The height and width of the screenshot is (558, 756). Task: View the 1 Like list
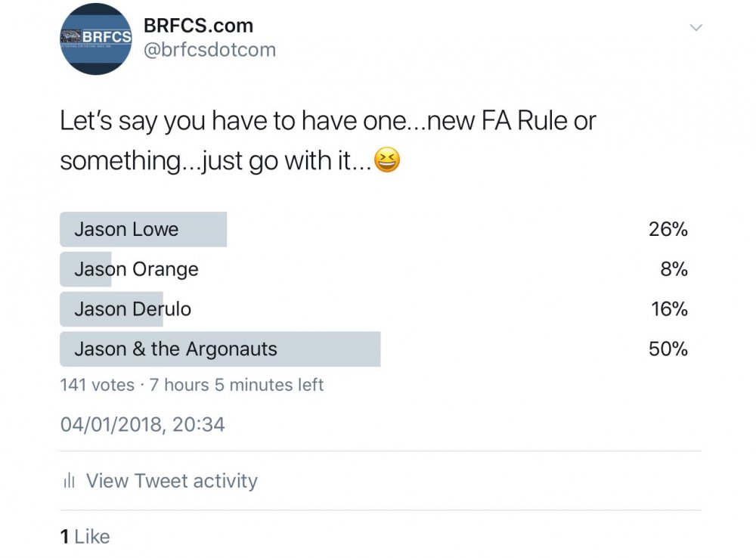click(85, 537)
